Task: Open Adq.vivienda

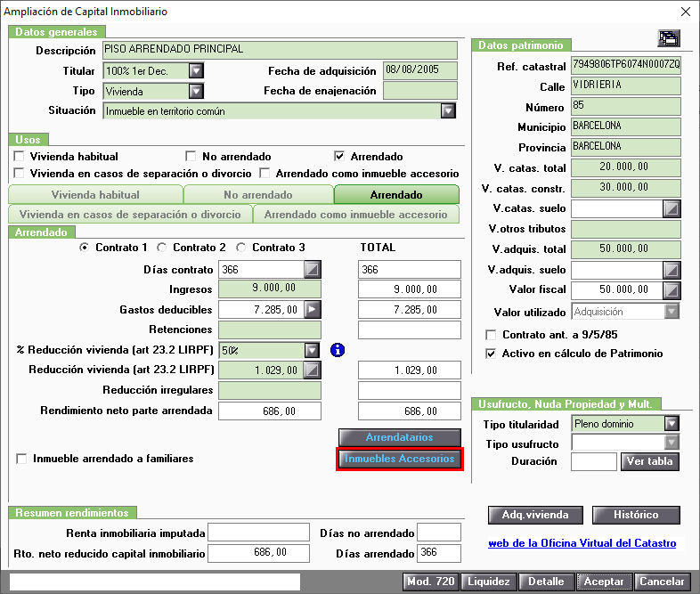Action: point(535,515)
